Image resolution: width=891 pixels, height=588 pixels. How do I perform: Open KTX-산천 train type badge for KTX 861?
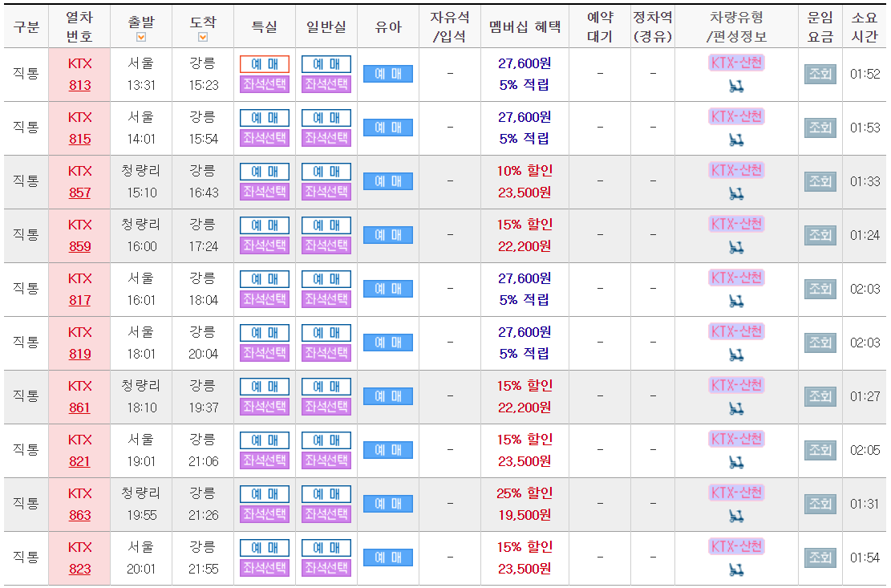pos(736,385)
